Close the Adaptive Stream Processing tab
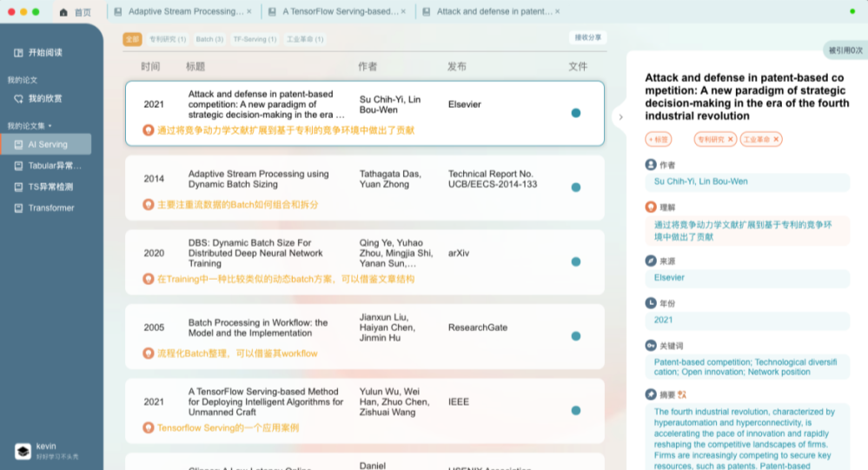The width and height of the screenshot is (868, 470). (x=248, y=12)
